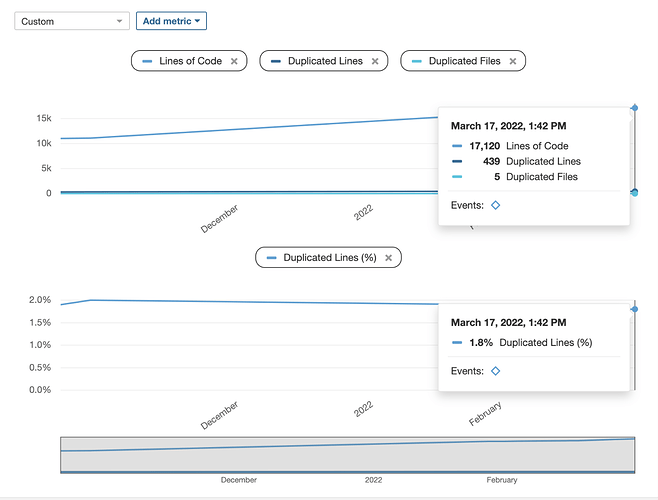Click the Duplicated Files legend label
This screenshot has height=500, width=658.
(x=464, y=61)
